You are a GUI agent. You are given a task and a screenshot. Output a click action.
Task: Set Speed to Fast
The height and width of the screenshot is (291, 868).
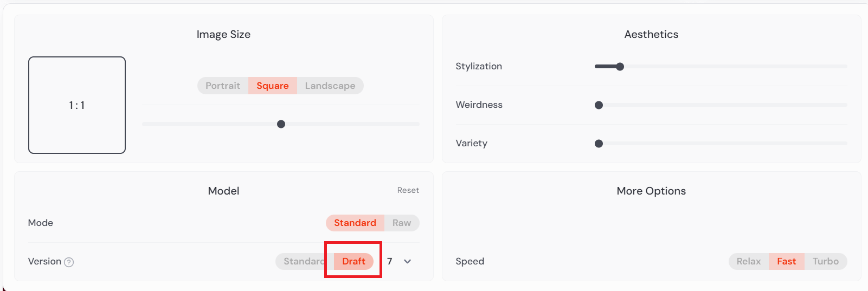point(786,261)
